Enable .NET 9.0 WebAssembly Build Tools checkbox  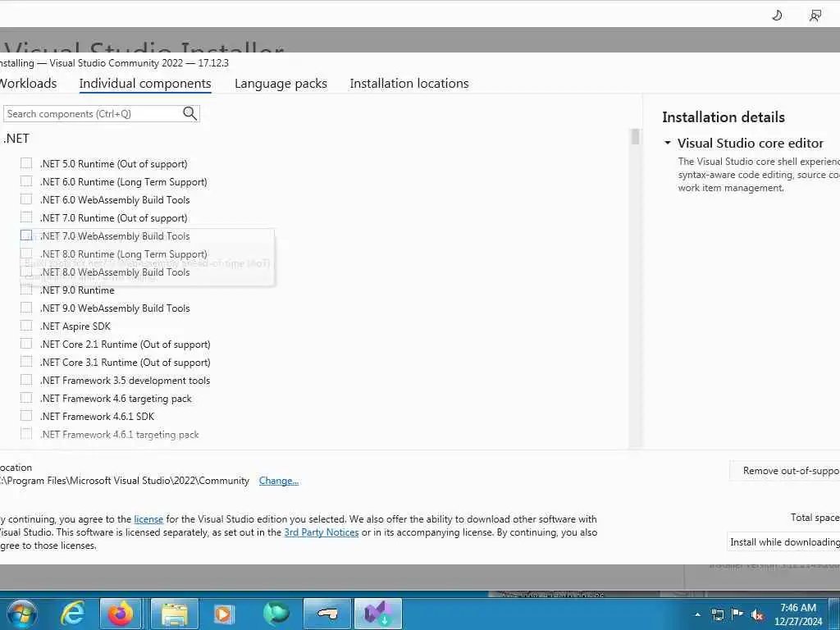[x=25, y=308]
